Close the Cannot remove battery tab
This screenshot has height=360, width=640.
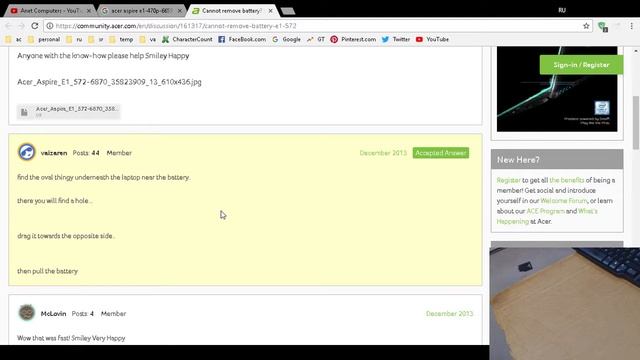270,11
